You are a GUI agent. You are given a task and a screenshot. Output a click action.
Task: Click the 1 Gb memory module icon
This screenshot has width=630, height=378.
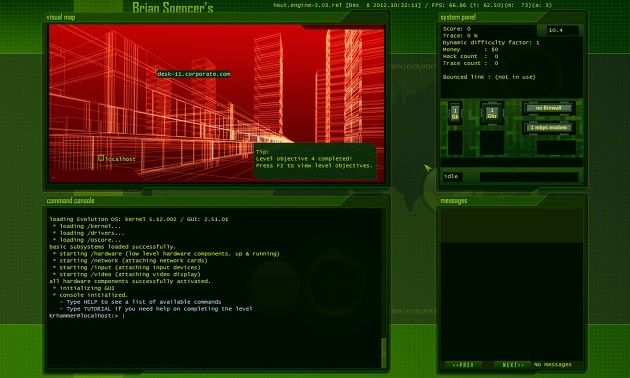455,113
